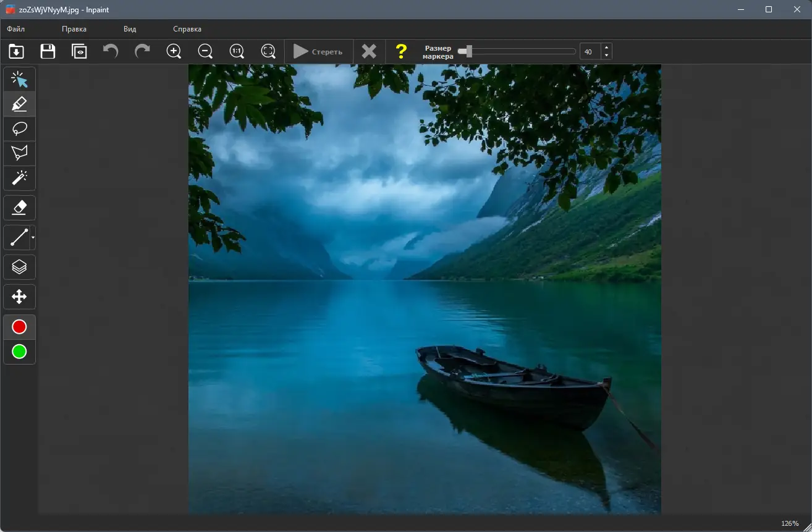Save the image with the floppy disk icon

coord(48,51)
